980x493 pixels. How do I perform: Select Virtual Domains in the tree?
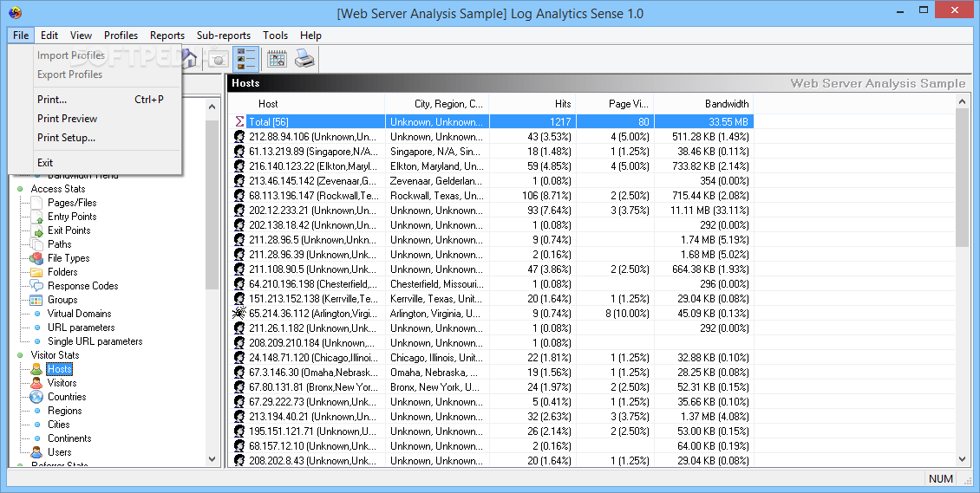pos(80,314)
